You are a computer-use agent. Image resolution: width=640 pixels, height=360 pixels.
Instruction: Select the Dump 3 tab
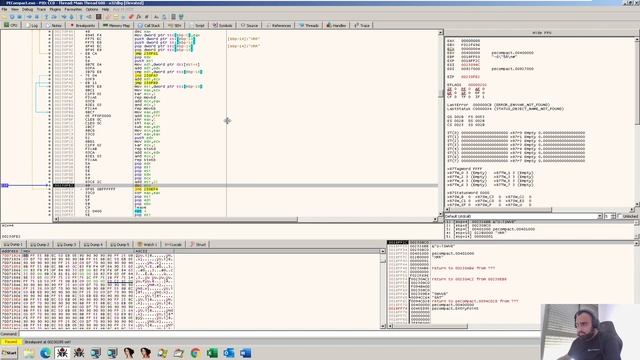(x=66, y=244)
